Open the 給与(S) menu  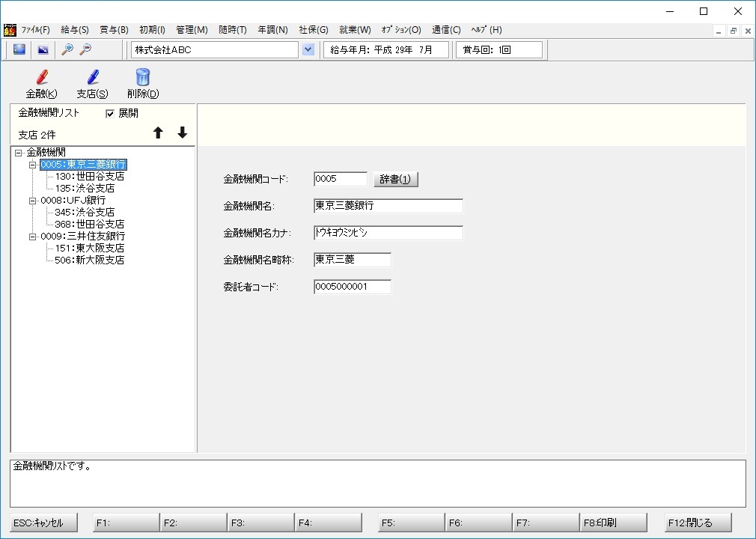[75, 30]
